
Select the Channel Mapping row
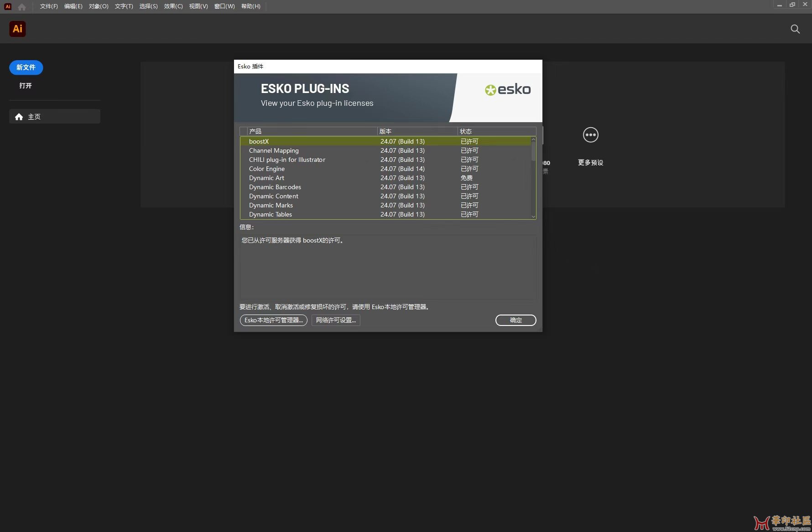point(385,150)
